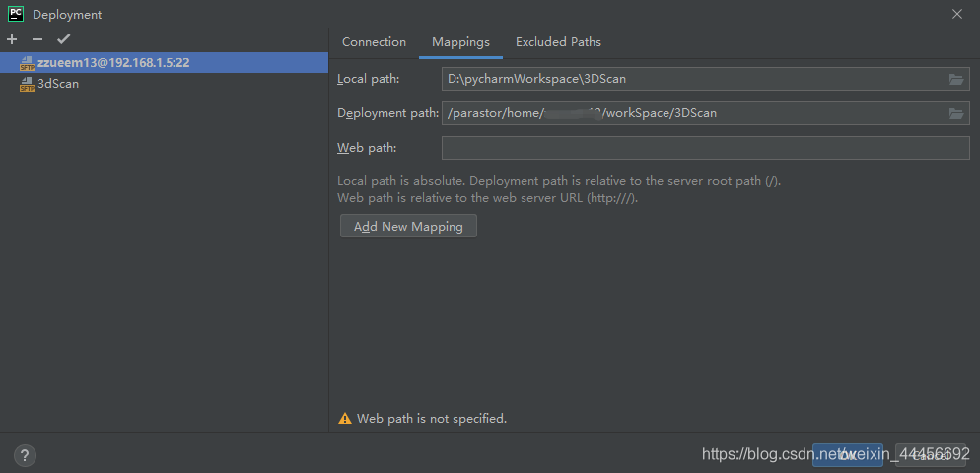Select the zzueem13@192.168.1.5:22 server entry
This screenshot has height=473, width=980.
164,62
